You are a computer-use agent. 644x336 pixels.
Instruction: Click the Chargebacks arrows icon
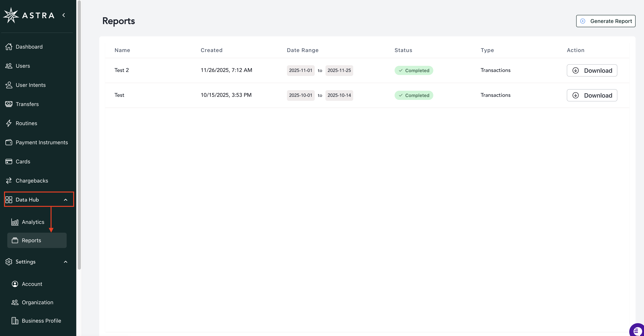tap(9, 181)
